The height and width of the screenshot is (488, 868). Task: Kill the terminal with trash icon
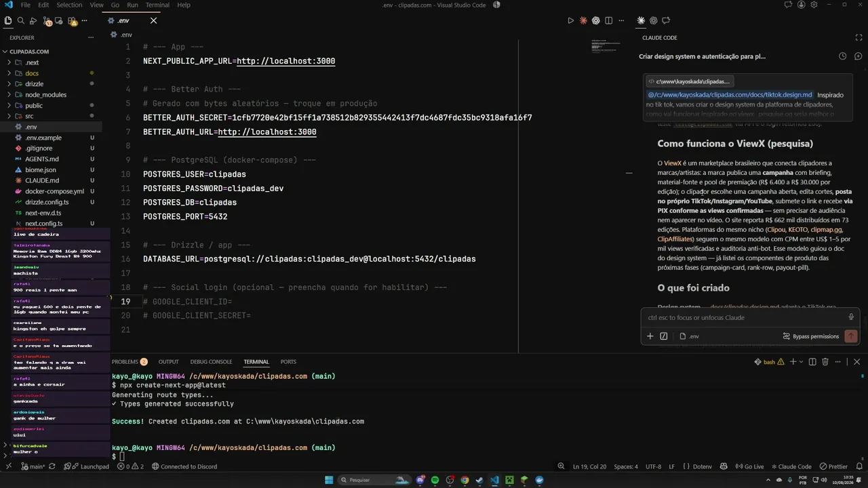coord(825,362)
